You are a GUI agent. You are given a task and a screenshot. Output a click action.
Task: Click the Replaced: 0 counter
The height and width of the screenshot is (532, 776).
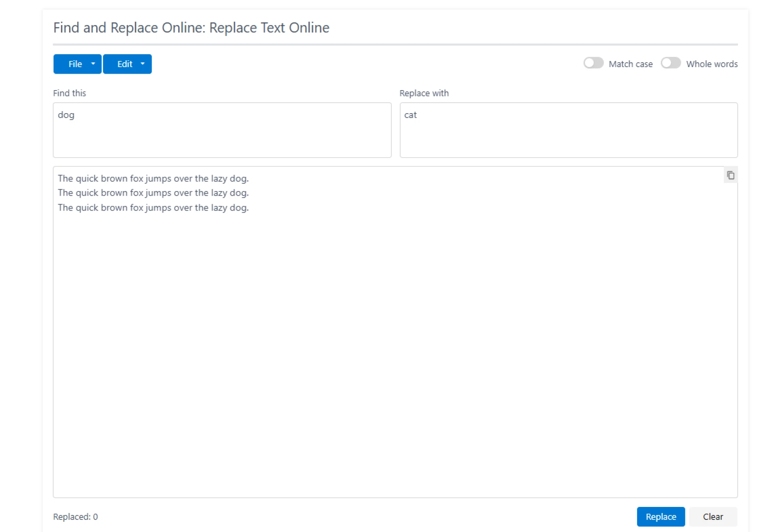tap(76, 517)
